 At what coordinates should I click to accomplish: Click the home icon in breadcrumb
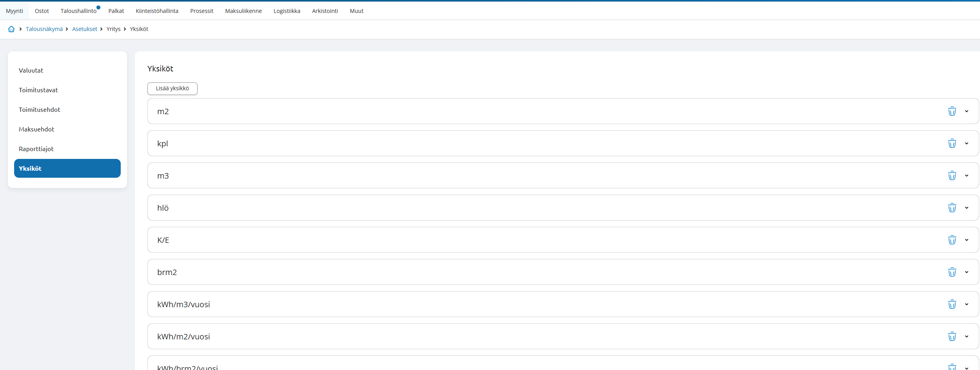click(x=11, y=29)
